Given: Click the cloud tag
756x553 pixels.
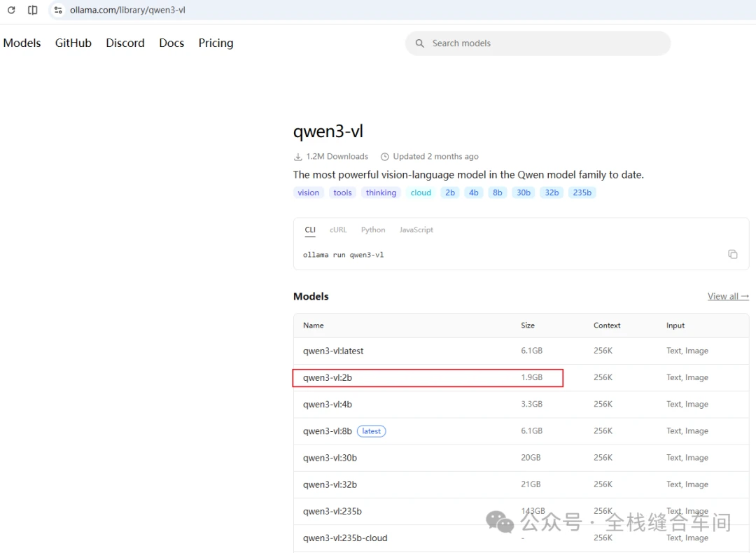Looking at the screenshot, I should pyautogui.click(x=421, y=193).
